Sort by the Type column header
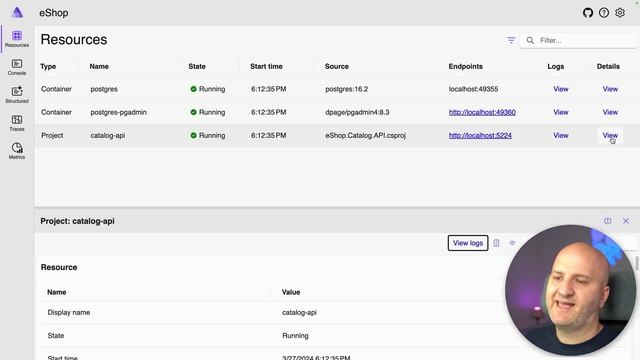This screenshot has width=640, height=360. click(x=48, y=67)
